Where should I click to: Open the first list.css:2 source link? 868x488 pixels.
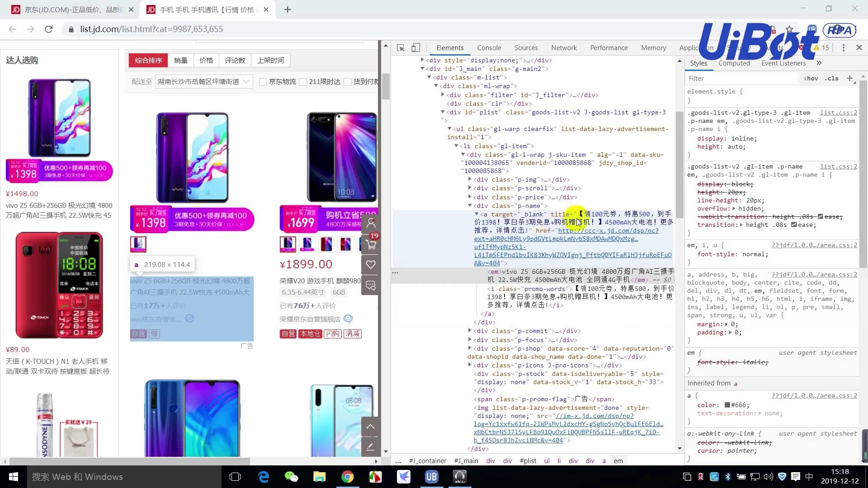click(x=838, y=113)
